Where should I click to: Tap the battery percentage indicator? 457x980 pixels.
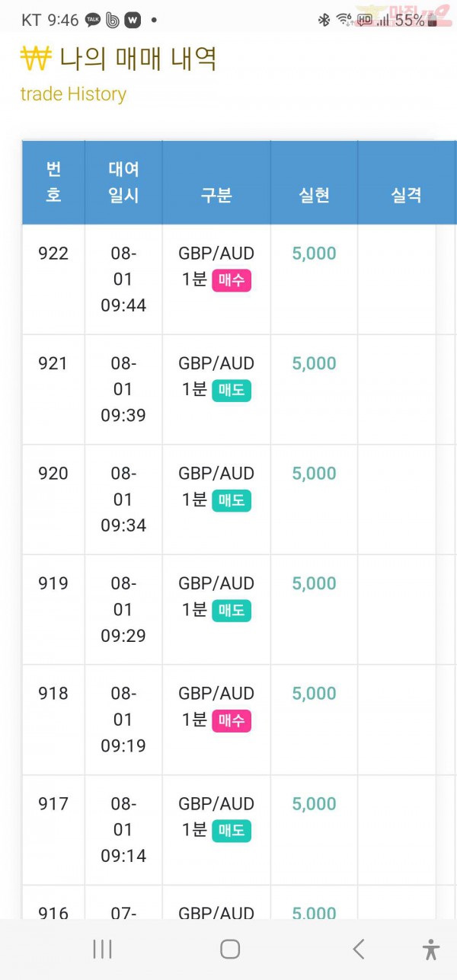click(411, 21)
